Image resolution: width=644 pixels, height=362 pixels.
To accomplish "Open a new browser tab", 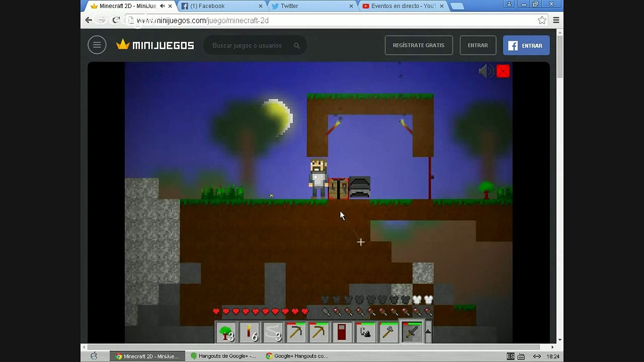I will (457, 7).
